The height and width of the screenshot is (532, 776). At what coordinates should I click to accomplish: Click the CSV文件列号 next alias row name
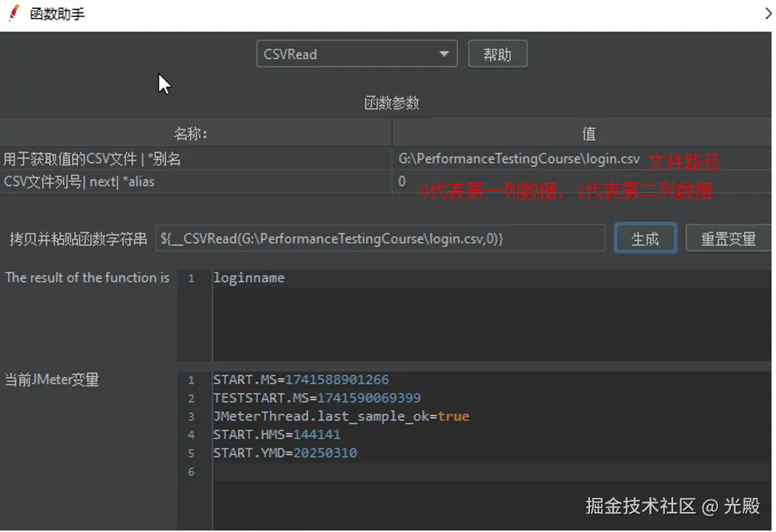click(x=79, y=182)
